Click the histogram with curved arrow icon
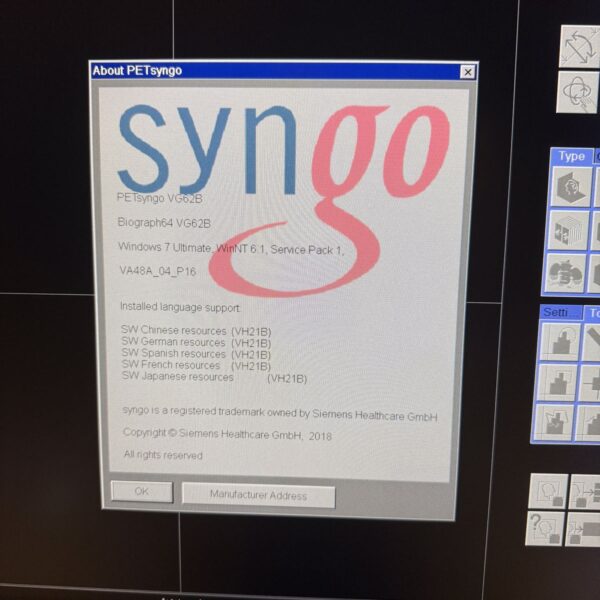 coord(560,341)
